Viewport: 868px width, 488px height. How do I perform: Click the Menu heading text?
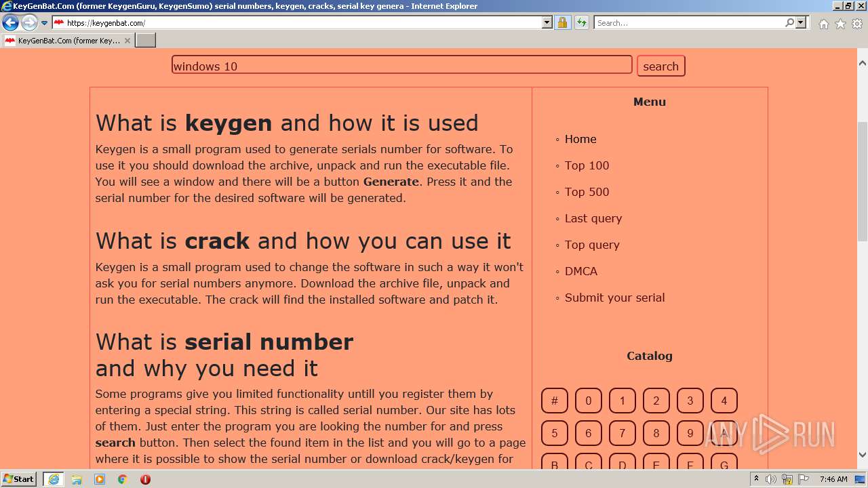click(x=650, y=102)
